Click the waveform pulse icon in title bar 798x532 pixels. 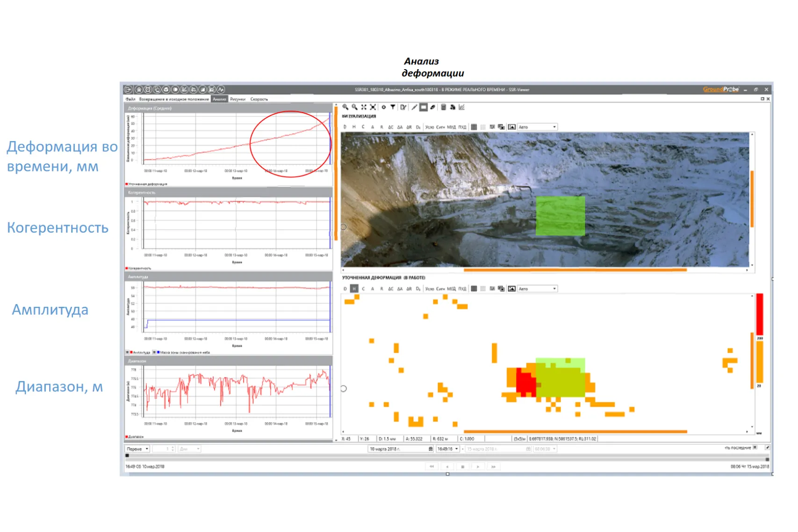221,90
